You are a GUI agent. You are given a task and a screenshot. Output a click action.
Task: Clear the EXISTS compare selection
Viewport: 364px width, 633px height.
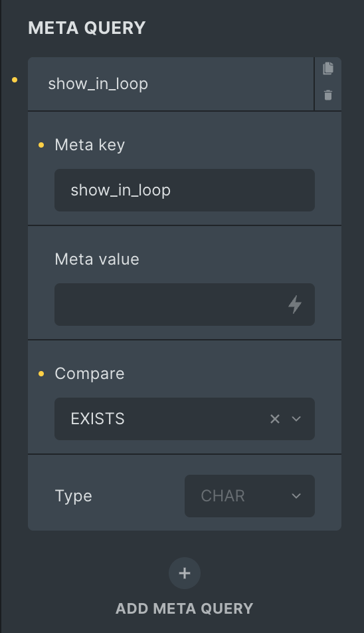pos(275,419)
